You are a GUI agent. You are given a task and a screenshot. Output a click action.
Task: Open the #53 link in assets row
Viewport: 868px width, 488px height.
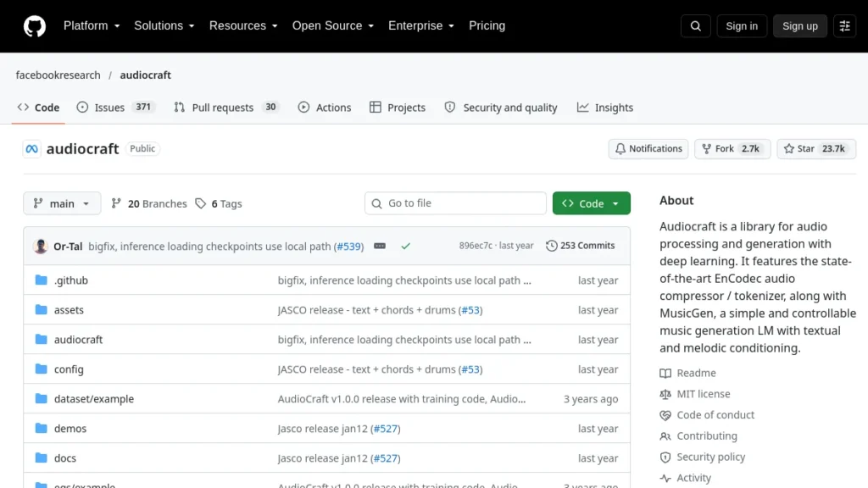click(x=470, y=310)
